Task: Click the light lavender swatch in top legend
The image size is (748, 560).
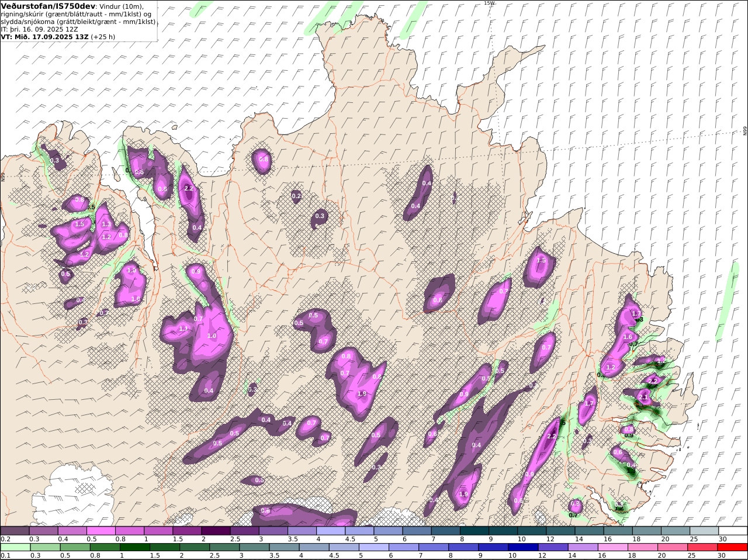Action: coord(331,531)
